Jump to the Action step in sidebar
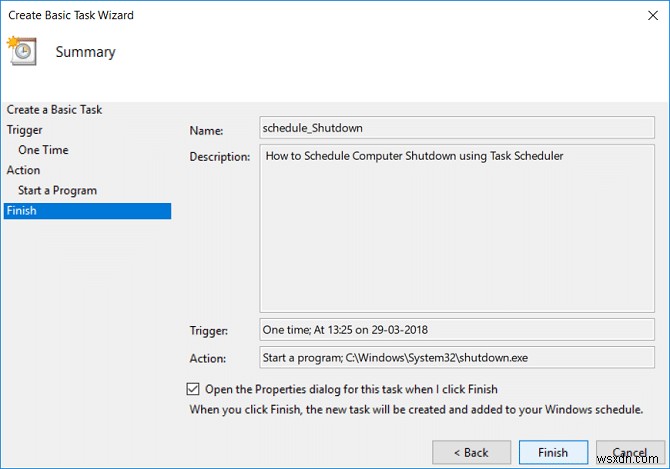This screenshot has width=670, height=469. (x=23, y=170)
